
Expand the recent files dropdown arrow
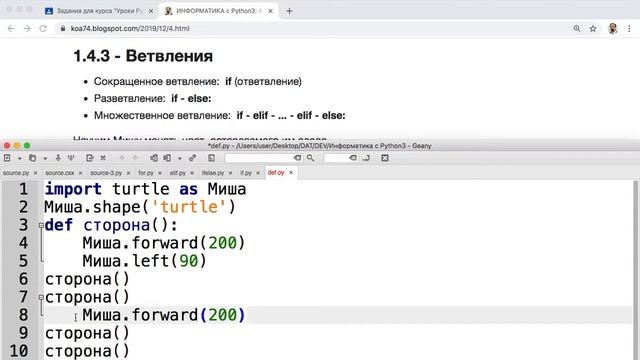pyautogui.click(x=45, y=158)
